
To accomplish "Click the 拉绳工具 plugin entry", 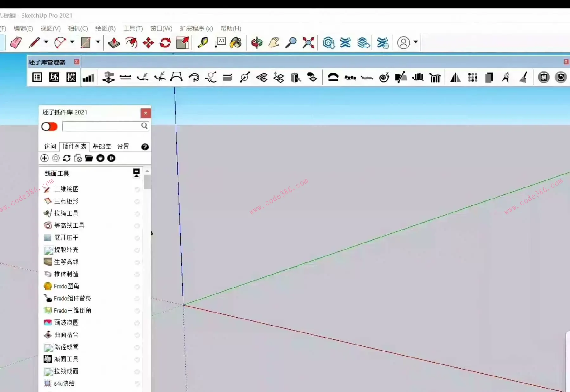I will pyautogui.click(x=66, y=213).
